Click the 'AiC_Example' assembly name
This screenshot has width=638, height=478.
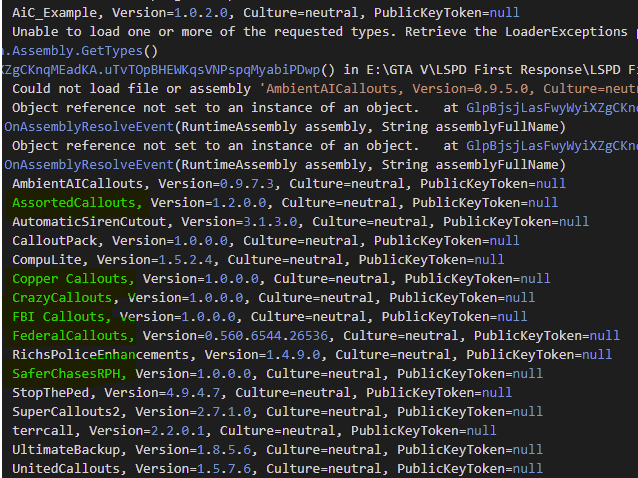pos(55,13)
